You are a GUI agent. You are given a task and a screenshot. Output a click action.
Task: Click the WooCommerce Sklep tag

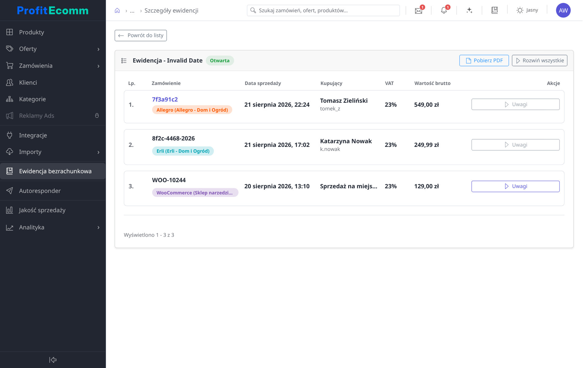pos(195,193)
